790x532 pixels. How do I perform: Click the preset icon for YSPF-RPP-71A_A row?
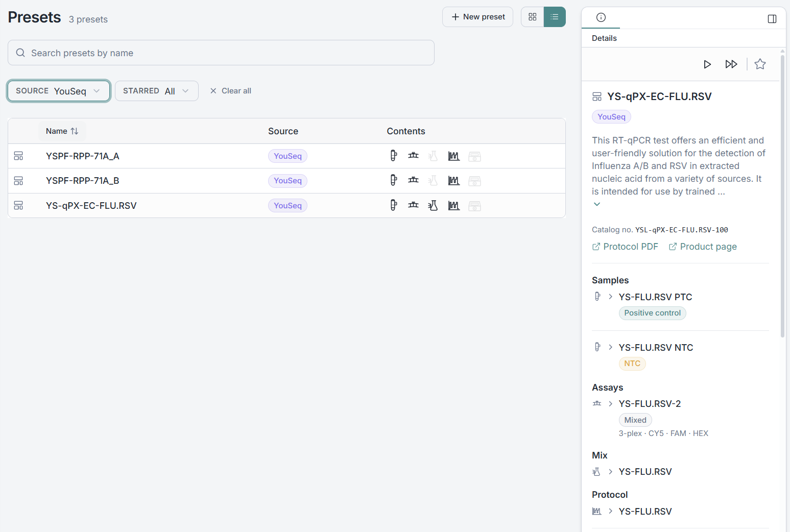[18, 156]
